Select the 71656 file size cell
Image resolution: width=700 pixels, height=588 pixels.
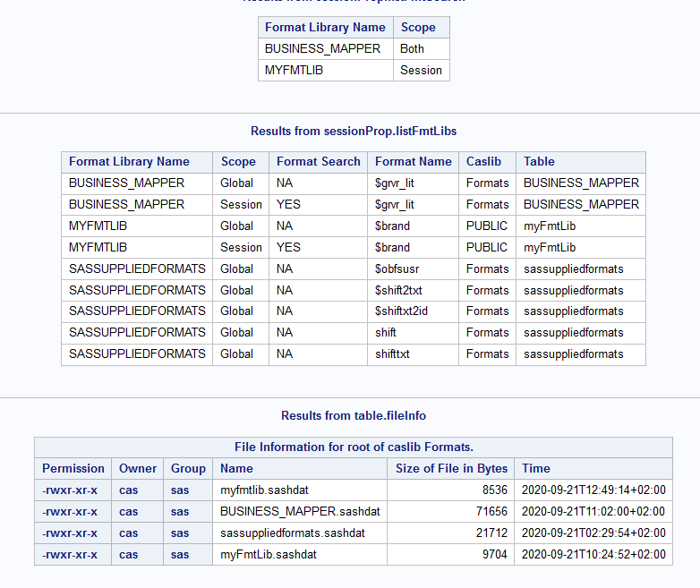[490, 512]
